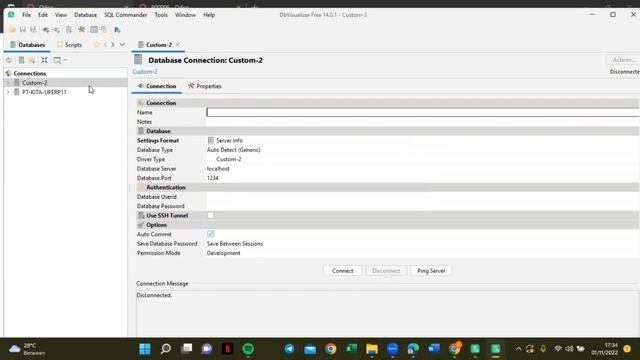Open the Tools menu
The height and width of the screenshot is (360, 640).
(161, 15)
